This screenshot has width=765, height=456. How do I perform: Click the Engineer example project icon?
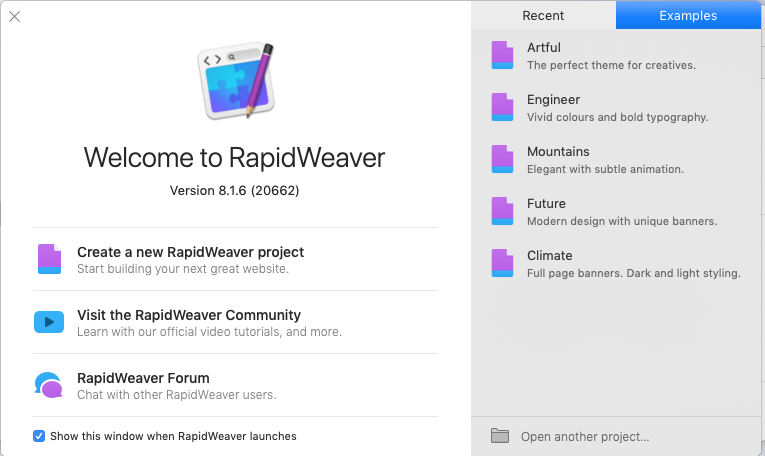coord(502,107)
